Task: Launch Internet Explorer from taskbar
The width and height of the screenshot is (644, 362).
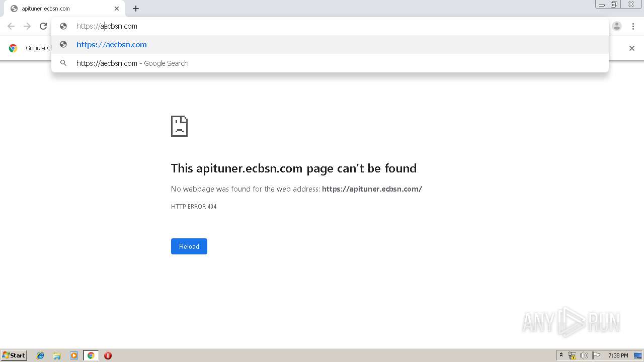Action: [x=40, y=355]
